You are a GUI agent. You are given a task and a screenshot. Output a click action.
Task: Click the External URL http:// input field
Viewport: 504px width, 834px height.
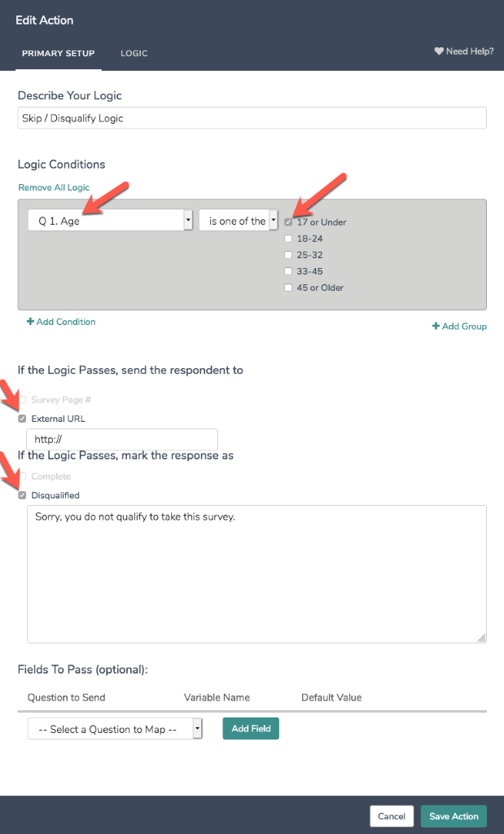tap(122, 440)
